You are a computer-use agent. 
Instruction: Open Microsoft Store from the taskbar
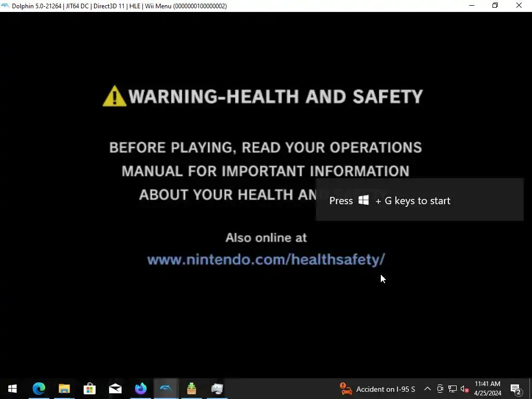(x=89, y=389)
